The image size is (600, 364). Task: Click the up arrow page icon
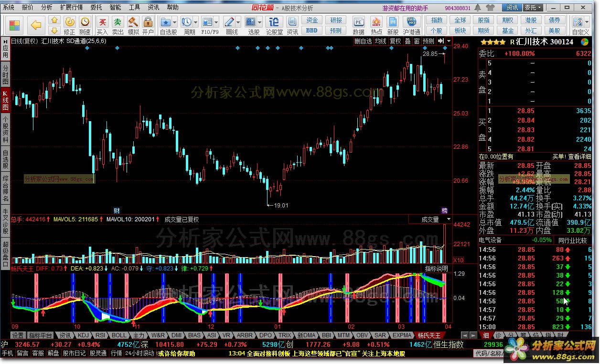pyautogui.click(x=54, y=20)
